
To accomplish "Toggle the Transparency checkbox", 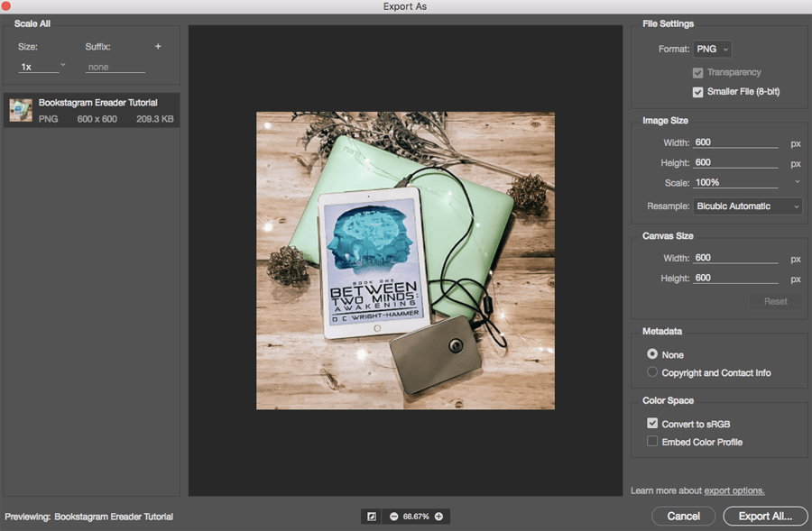I will [698, 72].
